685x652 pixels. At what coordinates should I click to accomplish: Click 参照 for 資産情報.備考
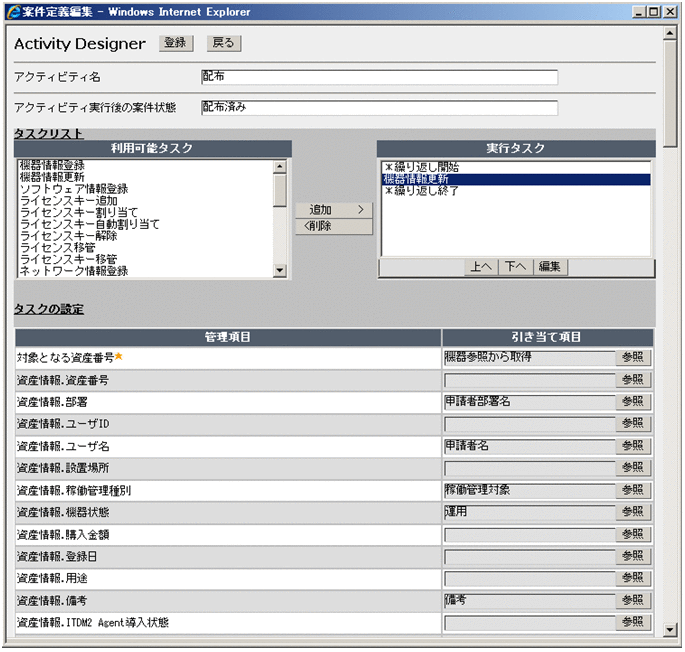click(x=633, y=600)
